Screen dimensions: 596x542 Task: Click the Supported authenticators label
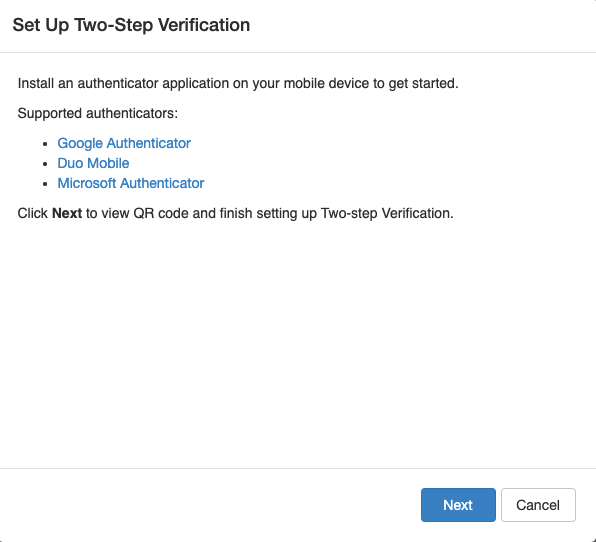(98, 113)
